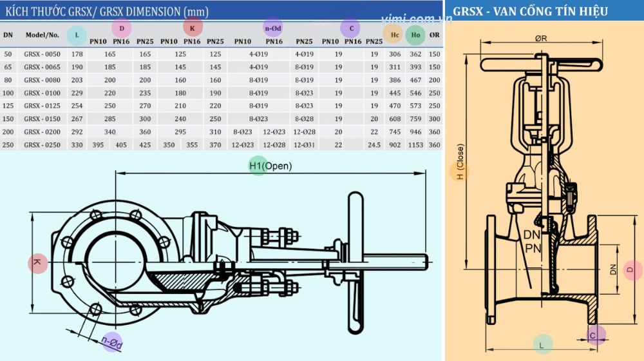Click the Hc value "902"
644x361 pixels.
pyautogui.click(x=395, y=145)
